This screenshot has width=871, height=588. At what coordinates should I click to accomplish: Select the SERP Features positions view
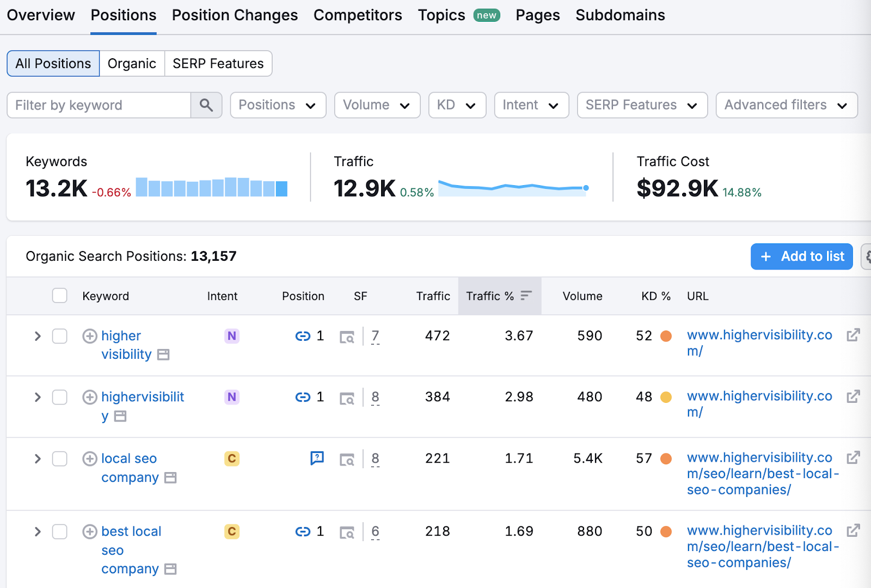[218, 64]
